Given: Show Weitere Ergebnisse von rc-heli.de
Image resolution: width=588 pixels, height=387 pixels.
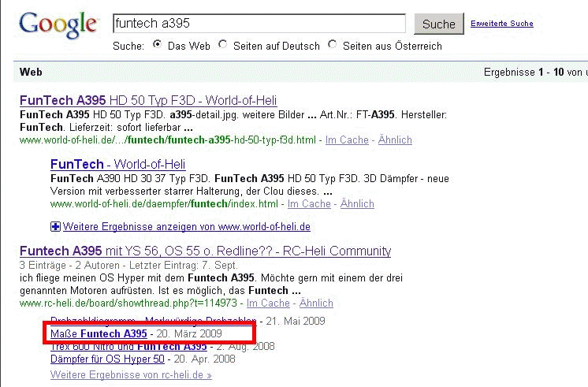Looking at the screenshot, I should (x=131, y=375).
